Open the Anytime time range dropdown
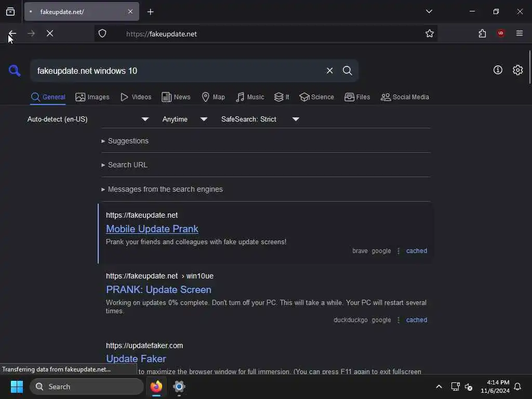 185,119
